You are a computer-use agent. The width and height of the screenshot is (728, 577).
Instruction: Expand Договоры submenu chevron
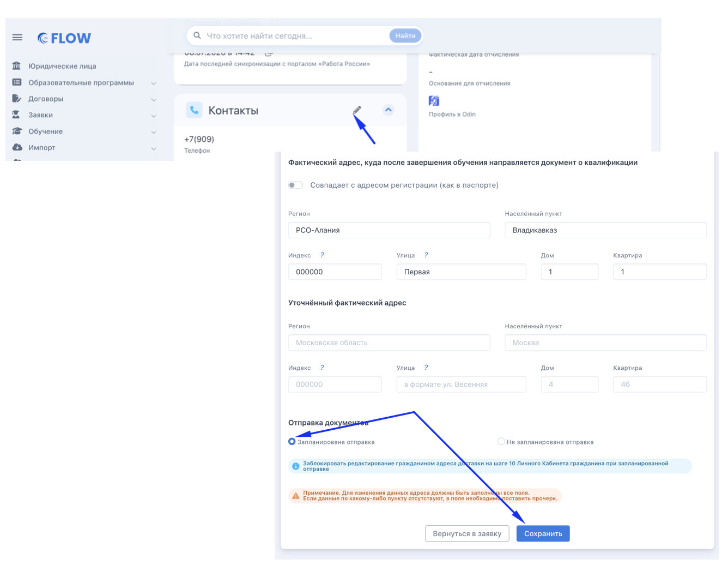[154, 100]
